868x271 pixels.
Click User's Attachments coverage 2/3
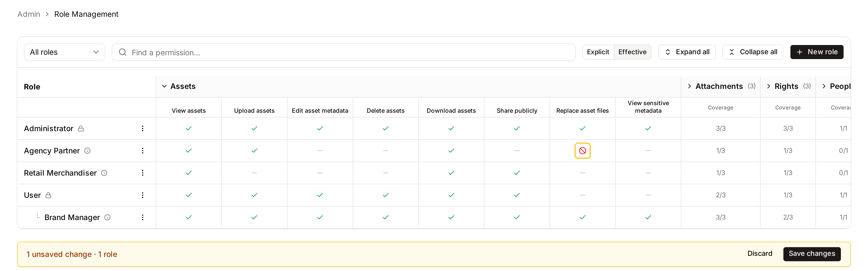(720, 195)
